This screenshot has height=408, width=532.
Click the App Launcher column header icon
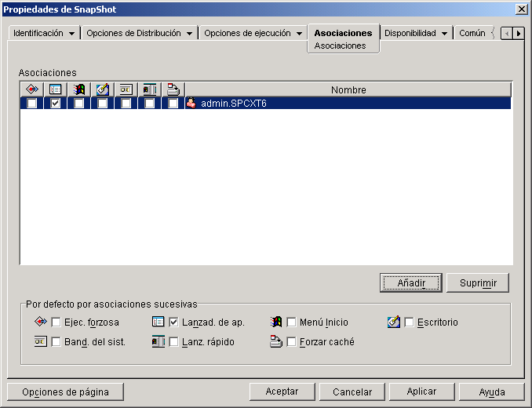pyautogui.click(x=55, y=89)
